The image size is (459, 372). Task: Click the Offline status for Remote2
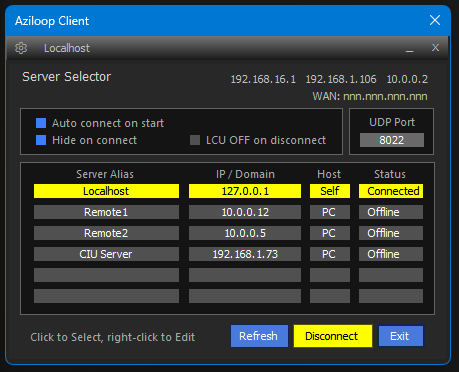pyautogui.click(x=391, y=233)
